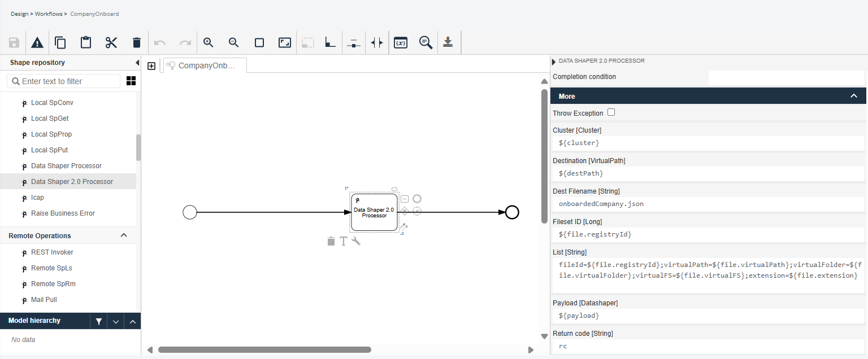Viewport: 868px width, 359px height.
Task: Delete shape using trash icon below node
Action: (x=331, y=242)
